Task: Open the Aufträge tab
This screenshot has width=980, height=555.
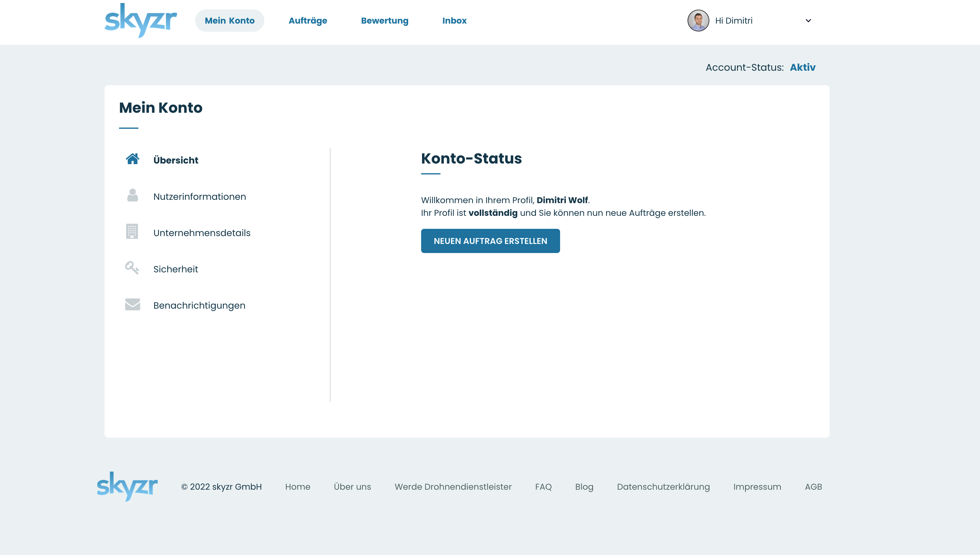Action: click(308, 21)
